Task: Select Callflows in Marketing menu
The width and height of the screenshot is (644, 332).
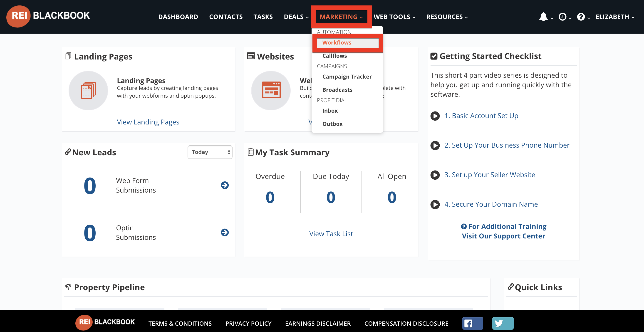Action: pos(334,56)
